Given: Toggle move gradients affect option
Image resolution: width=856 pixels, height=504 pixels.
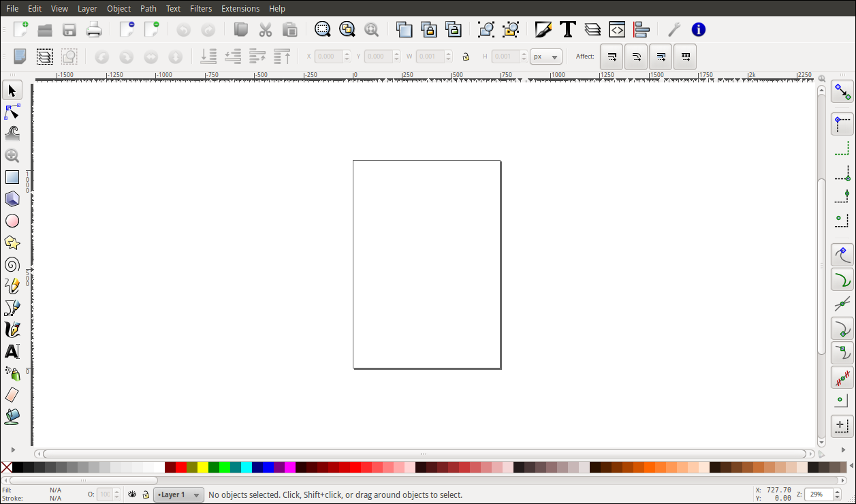Looking at the screenshot, I should coord(661,57).
